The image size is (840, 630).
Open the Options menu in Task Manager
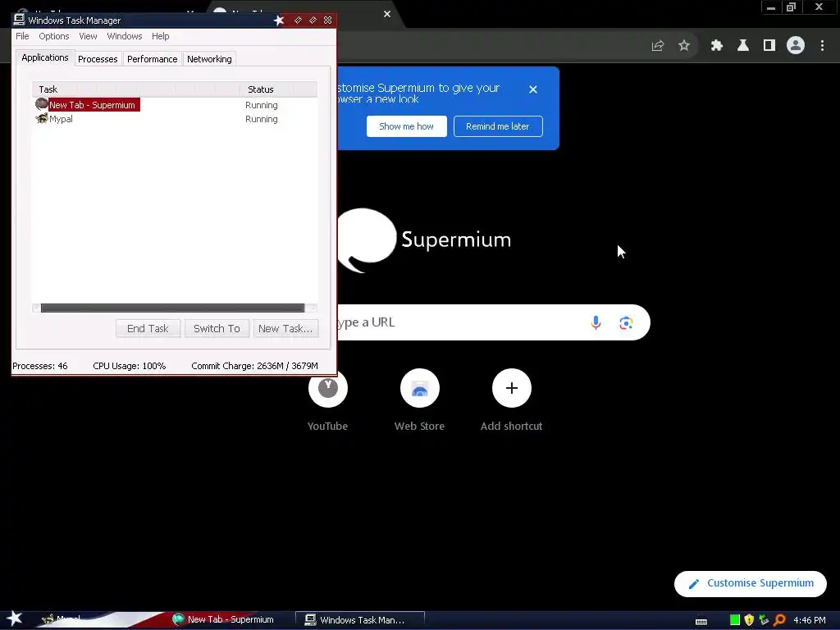click(53, 36)
